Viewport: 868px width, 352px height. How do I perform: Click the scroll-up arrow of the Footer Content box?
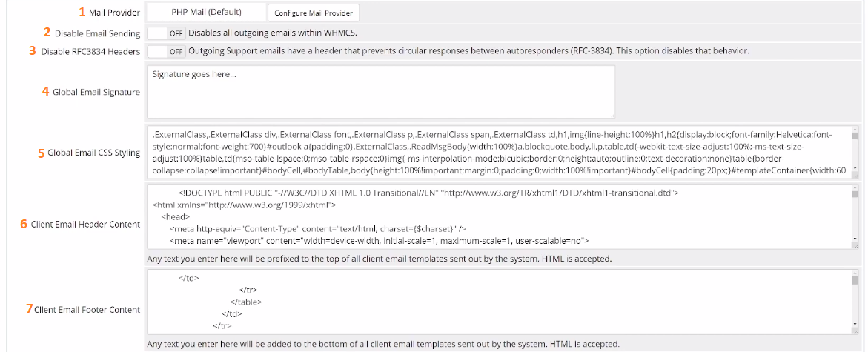(855, 275)
